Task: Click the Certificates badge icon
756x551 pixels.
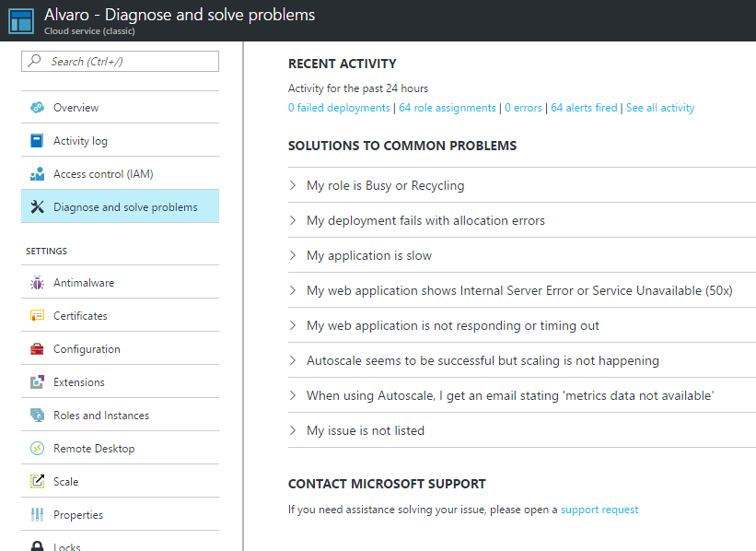Action: [x=37, y=316]
